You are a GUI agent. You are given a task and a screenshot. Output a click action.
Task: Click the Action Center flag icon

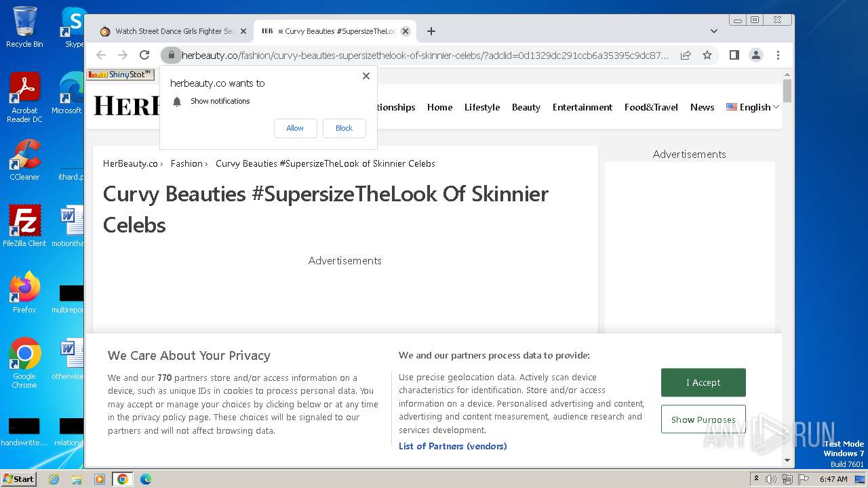coord(802,479)
